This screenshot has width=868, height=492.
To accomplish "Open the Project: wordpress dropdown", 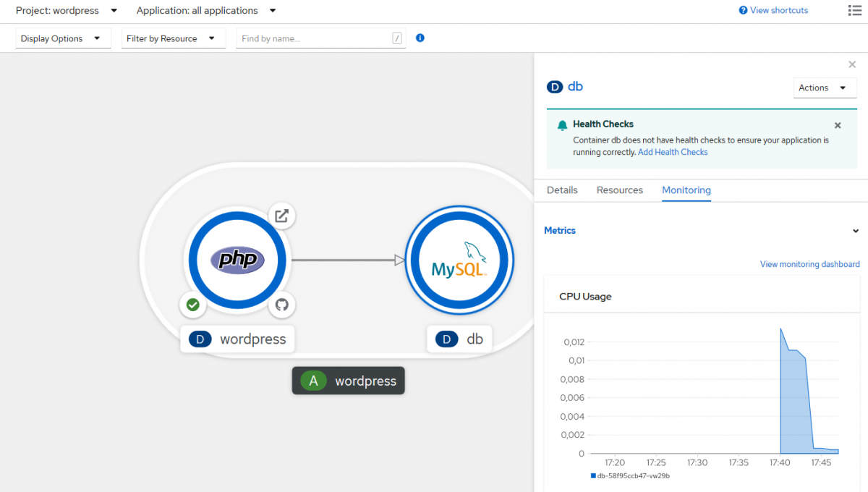I will tap(65, 10).
